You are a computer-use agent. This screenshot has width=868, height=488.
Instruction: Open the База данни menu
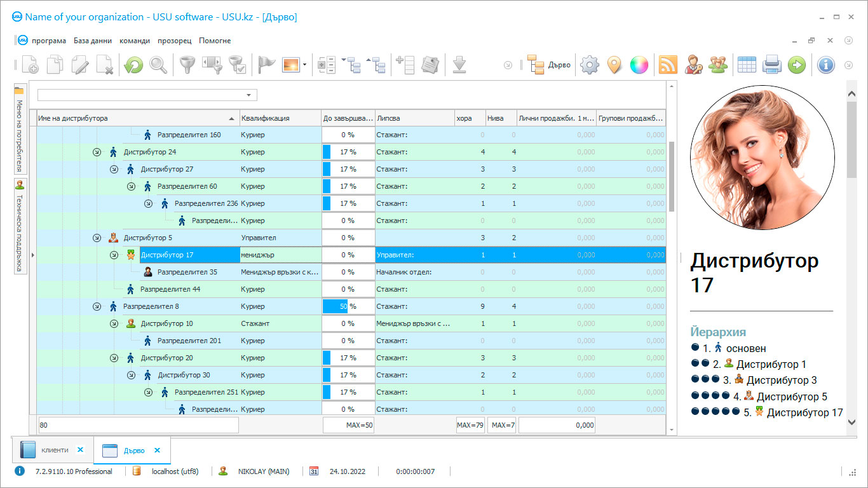[x=93, y=41]
